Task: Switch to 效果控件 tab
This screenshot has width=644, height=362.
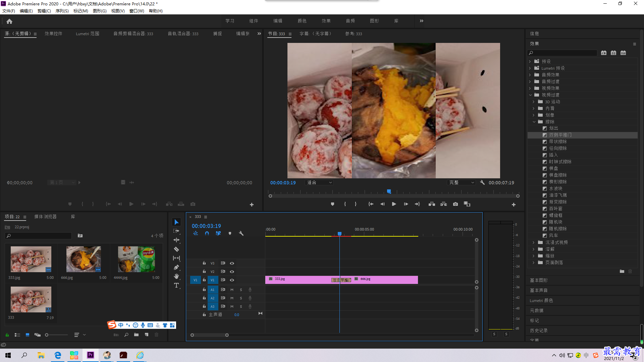Action: tap(54, 34)
